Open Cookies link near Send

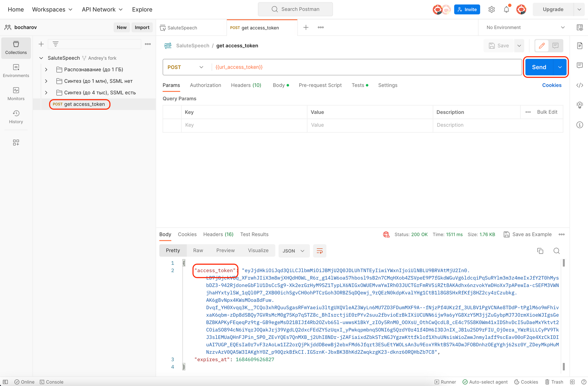tap(552, 85)
